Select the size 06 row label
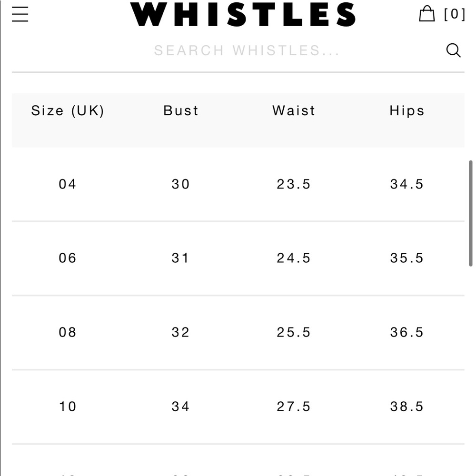This screenshot has width=476, height=476. 68,258
